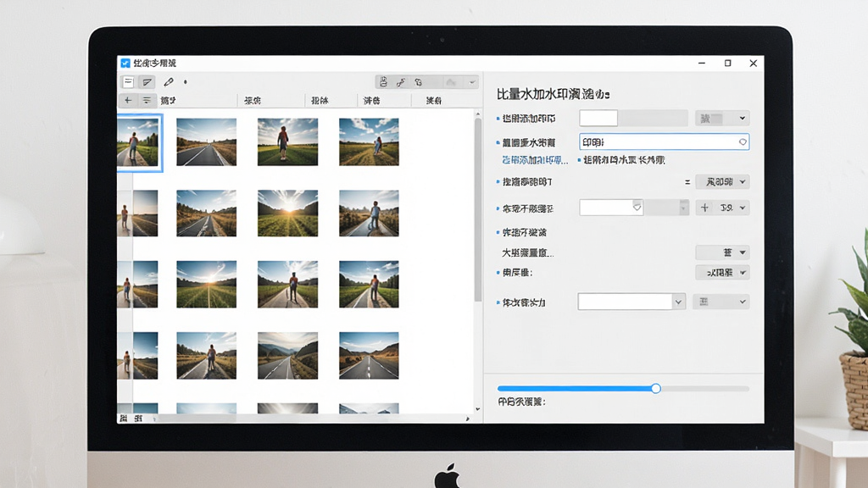Select first-row thumbnail with person under cloudy blue sky
The width and height of the screenshot is (868, 488).
click(369, 141)
